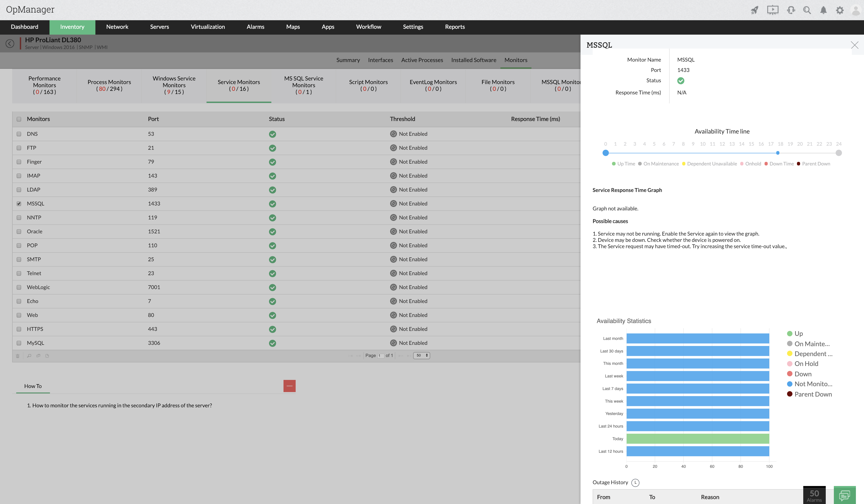Click the search magnifier icon in header
This screenshot has height=504, width=864.
807,10
